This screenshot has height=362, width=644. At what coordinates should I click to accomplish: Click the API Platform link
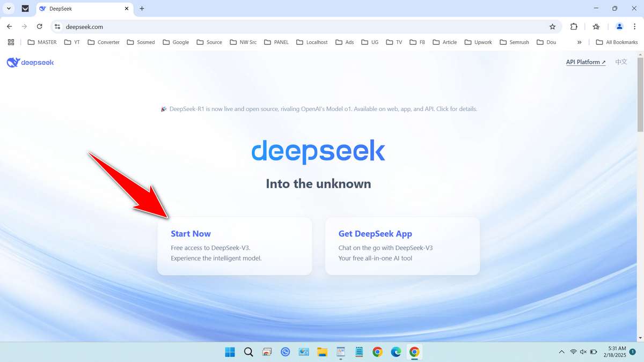[x=584, y=62]
